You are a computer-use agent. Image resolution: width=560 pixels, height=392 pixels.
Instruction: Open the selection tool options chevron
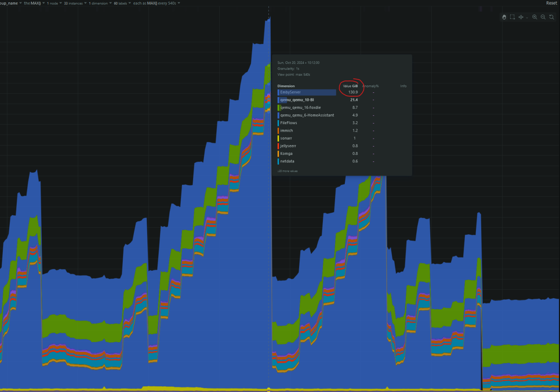coord(527,17)
